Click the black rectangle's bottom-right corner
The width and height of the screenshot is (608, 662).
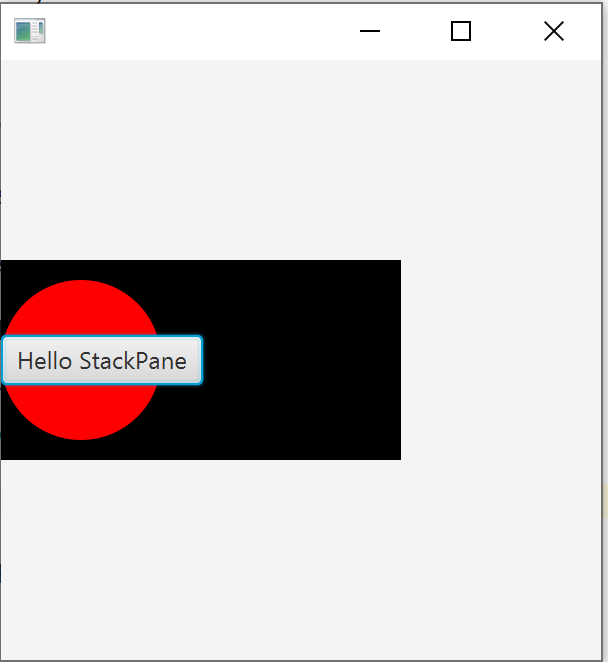396,455
